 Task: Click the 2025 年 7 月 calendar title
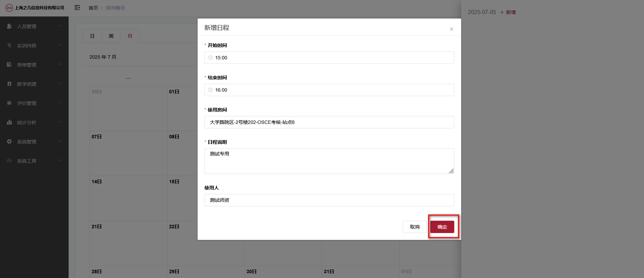pos(103,57)
